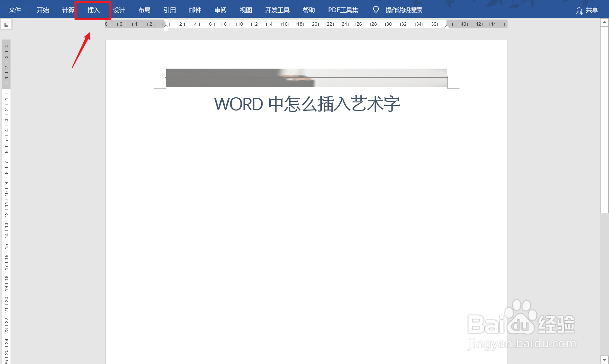This screenshot has height=364, width=609.
Task: Click the Share person icon near 共享
Action: coord(579,10)
